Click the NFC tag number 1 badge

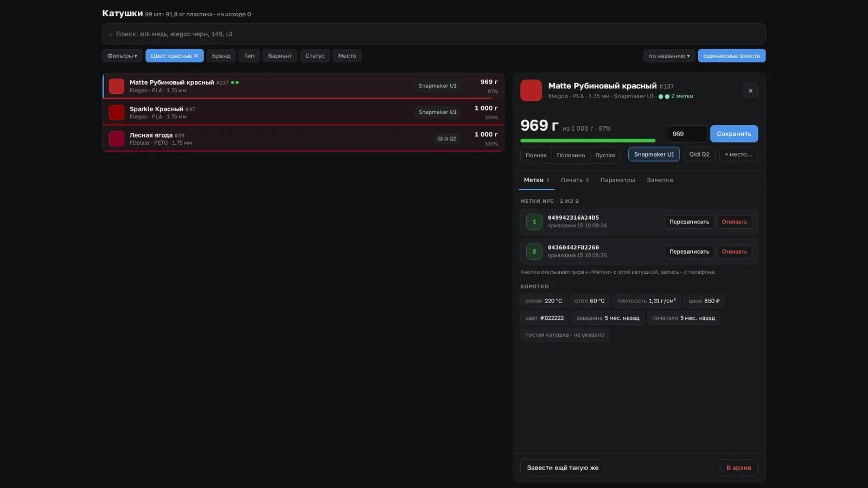(x=534, y=222)
